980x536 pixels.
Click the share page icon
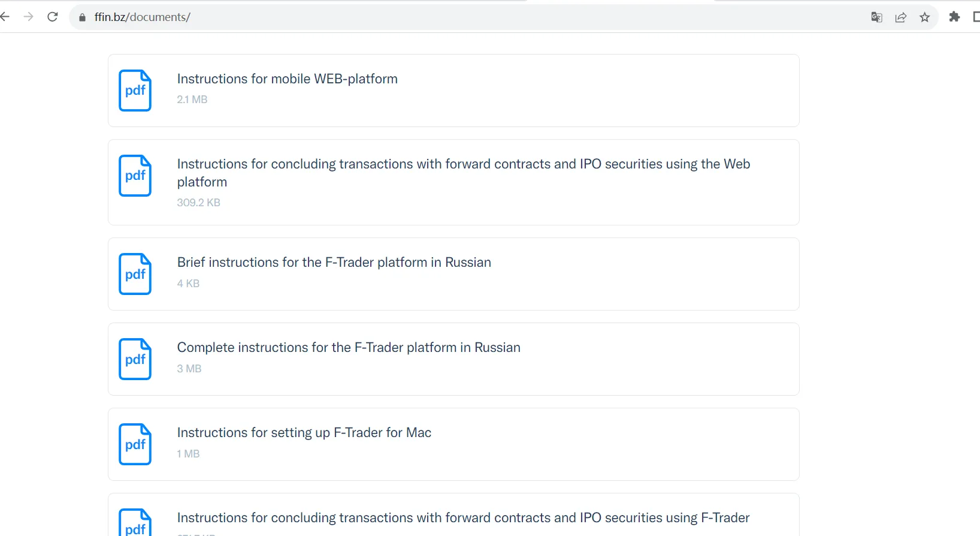pyautogui.click(x=901, y=17)
